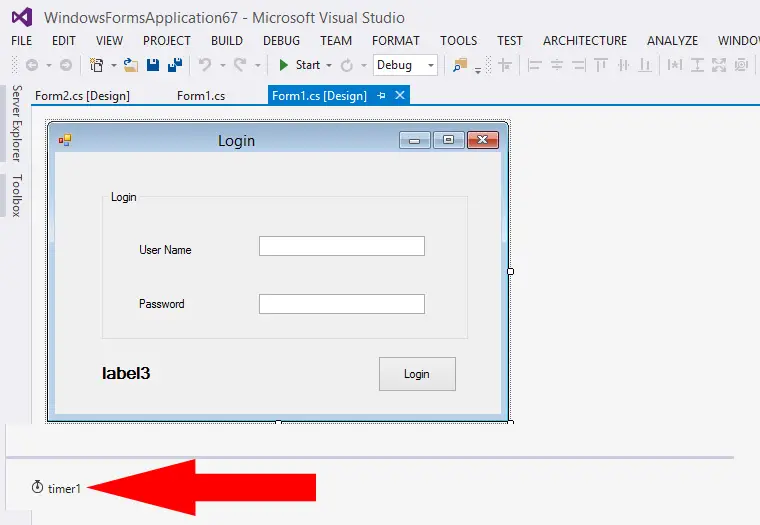This screenshot has height=525, width=760.
Task: Close the Form1.cs [Design] tab
Action: pyautogui.click(x=400, y=95)
